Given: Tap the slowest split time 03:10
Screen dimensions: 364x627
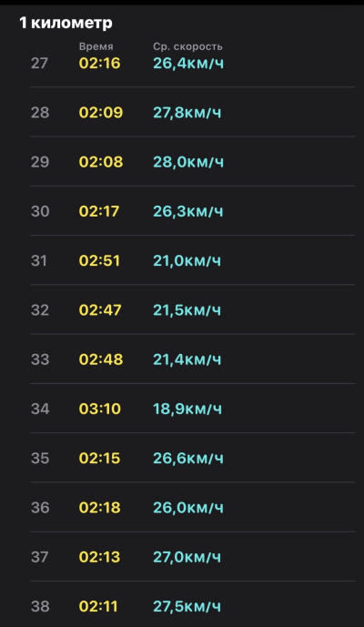Looking at the screenshot, I should (x=99, y=409).
